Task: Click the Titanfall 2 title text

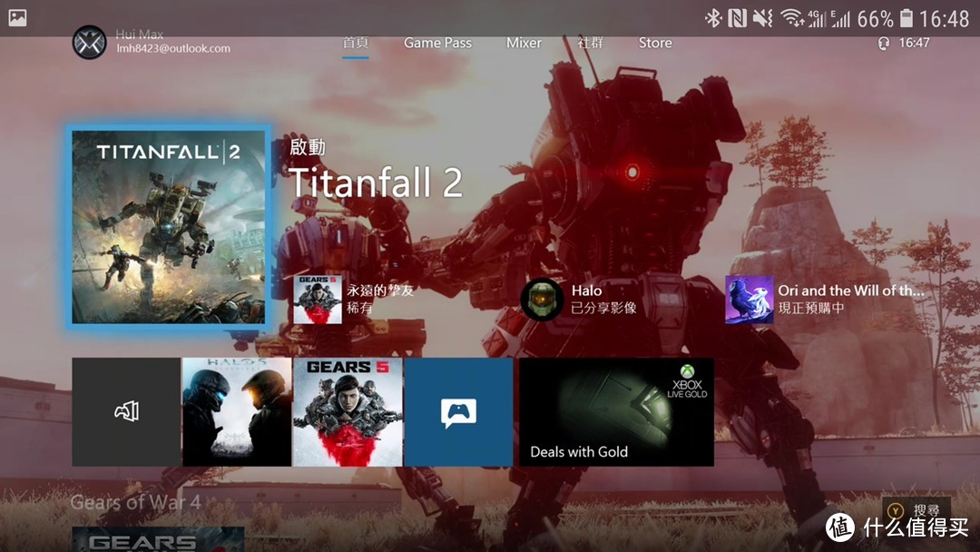Action: [x=375, y=182]
